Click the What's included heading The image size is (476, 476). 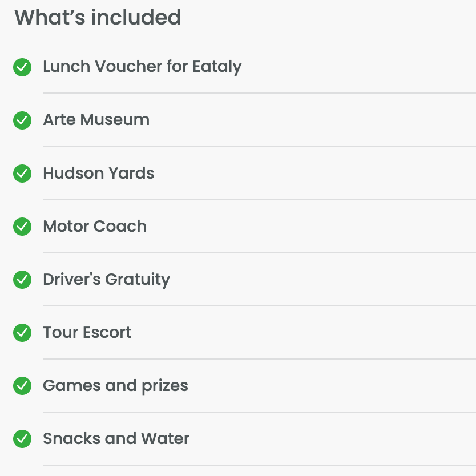(x=98, y=18)
